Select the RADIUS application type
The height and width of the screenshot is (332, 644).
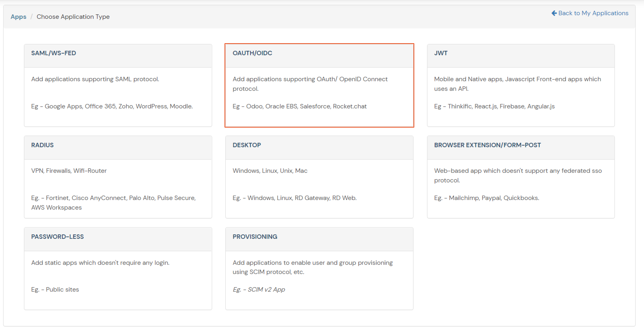(118, 177)
